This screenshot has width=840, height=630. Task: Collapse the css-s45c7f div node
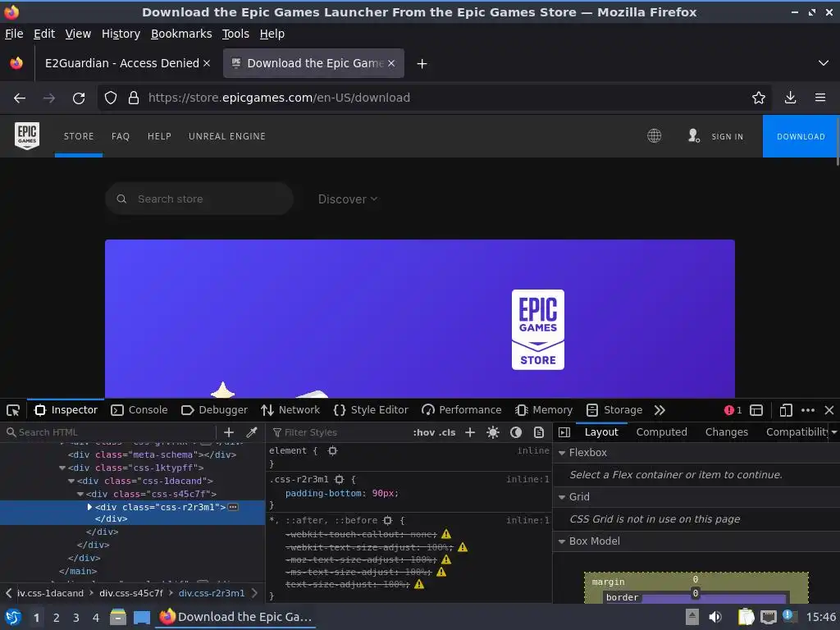[x=80, y=494]
